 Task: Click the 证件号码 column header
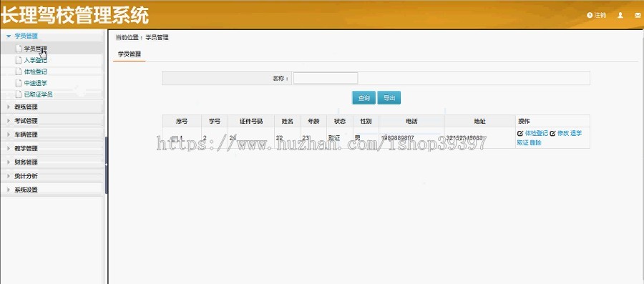251,121
